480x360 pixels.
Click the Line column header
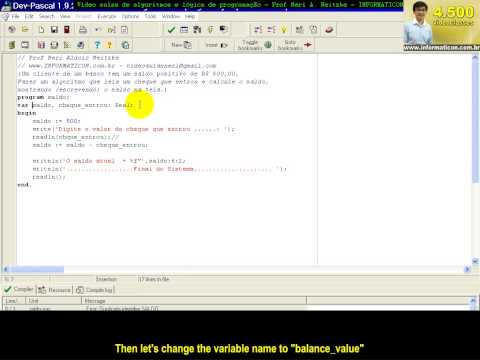14,301
